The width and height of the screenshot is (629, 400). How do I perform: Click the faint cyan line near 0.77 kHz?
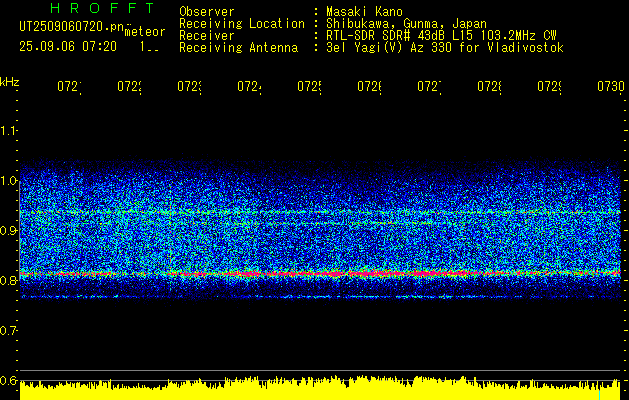tap(320, 297)
